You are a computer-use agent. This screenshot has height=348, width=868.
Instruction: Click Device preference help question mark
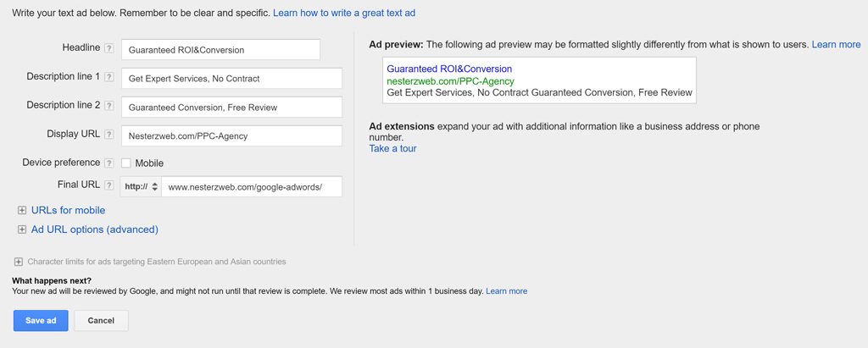click(x=109, y=163)
